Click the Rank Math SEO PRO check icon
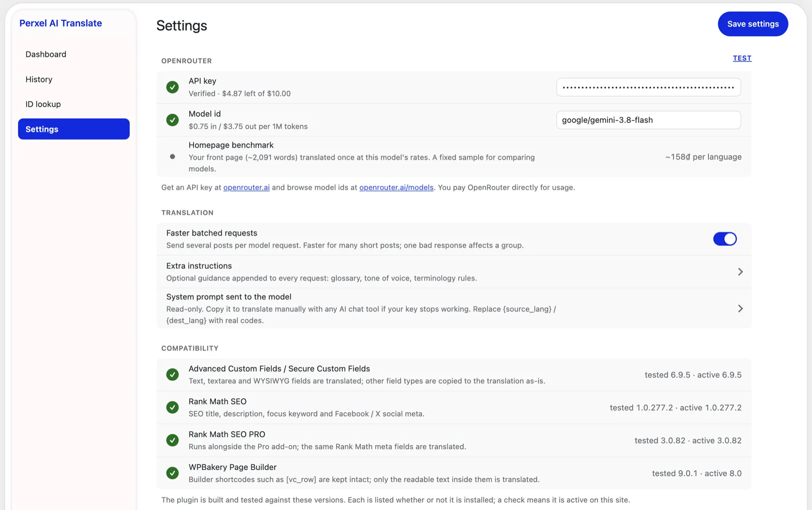This screenshot has height=510, width=812. coord(172,441)
